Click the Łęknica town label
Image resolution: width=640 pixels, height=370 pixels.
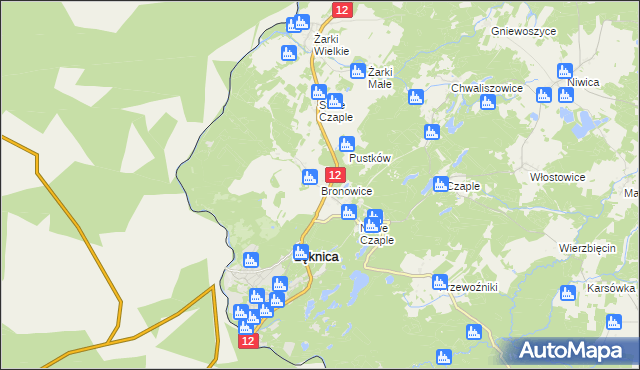tap(316, 257)
